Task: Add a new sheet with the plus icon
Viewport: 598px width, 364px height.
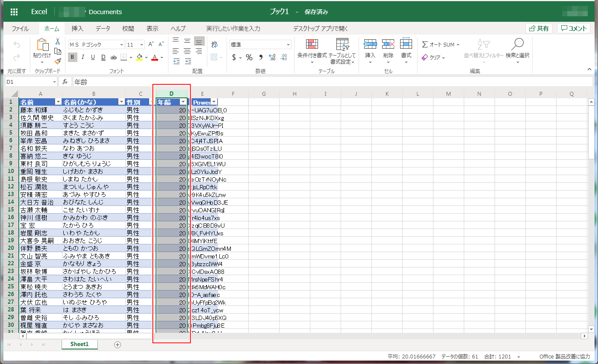Action: click(x=118, y=344)
